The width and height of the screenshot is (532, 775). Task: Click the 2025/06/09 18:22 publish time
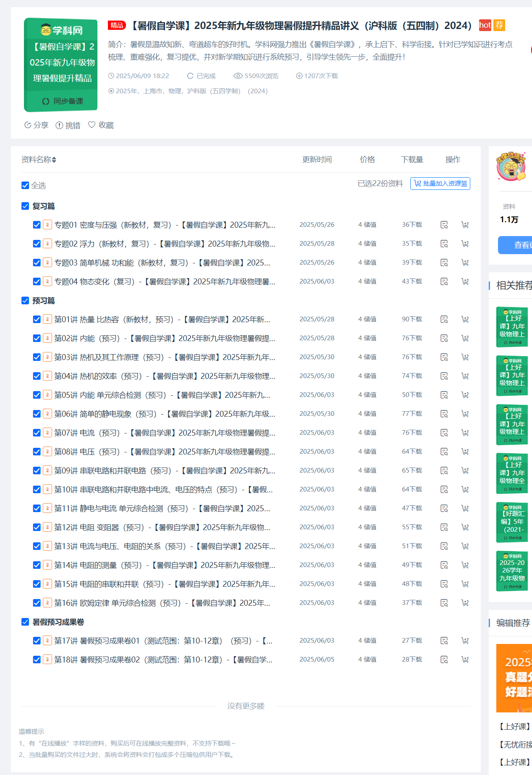(x=139, y=76)
